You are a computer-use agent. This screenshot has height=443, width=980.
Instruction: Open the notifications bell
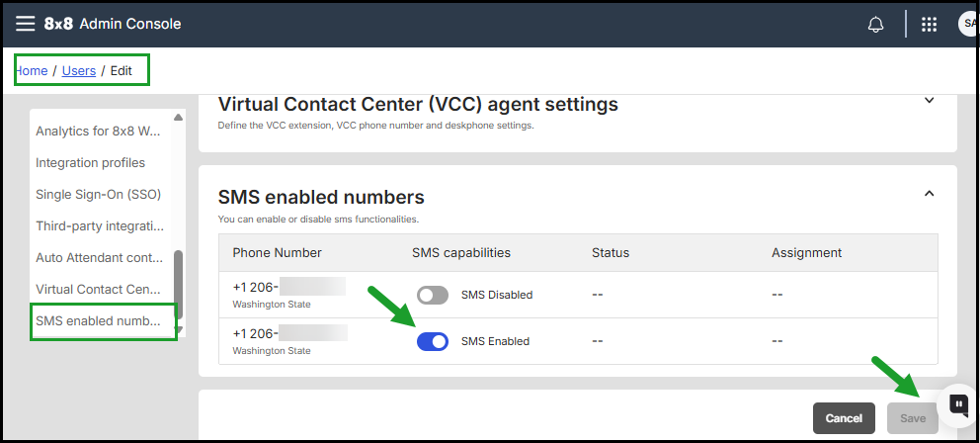click(875, 25)
